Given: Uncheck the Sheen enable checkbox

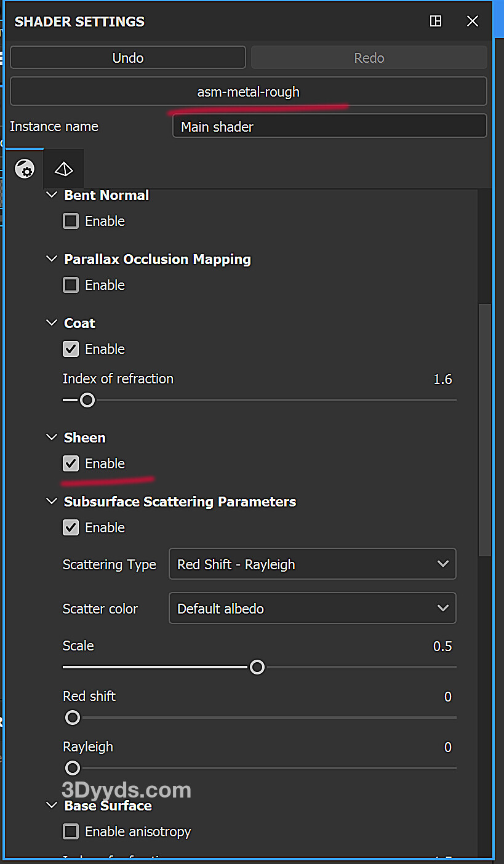Looking at the screenshot, I should tap(71, 463).
